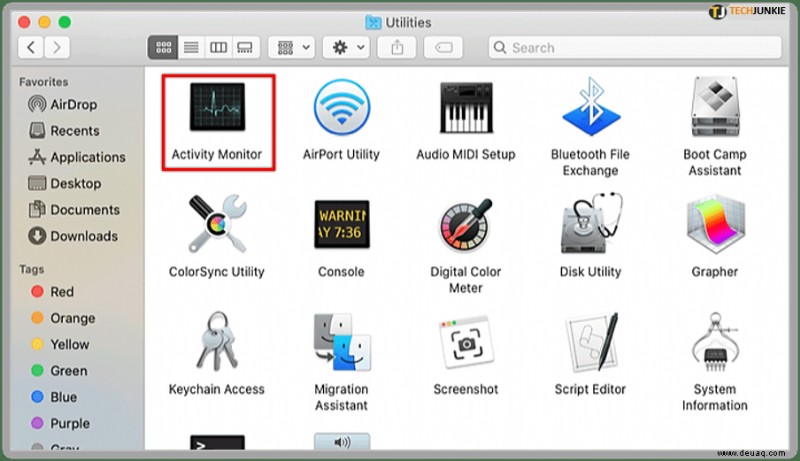Open the Digital Color Meter icon
Viewport: 800px width, 461px height.
466,225
